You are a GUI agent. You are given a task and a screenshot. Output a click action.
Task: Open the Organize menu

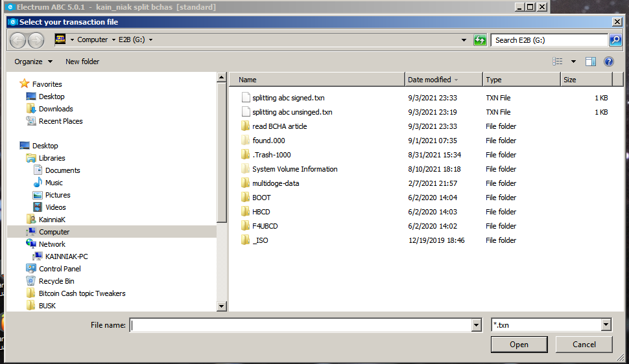coord(33,62)
